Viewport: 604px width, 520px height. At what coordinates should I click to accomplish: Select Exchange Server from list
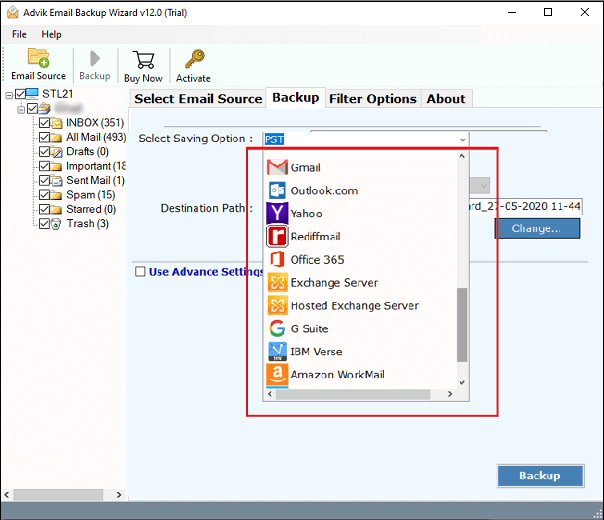point(322,283)
